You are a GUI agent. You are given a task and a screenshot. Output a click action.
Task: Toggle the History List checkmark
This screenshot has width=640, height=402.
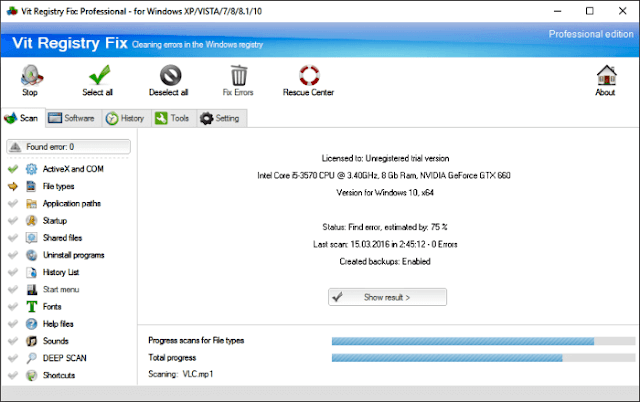pyautogui.click(x=13, y=272)
